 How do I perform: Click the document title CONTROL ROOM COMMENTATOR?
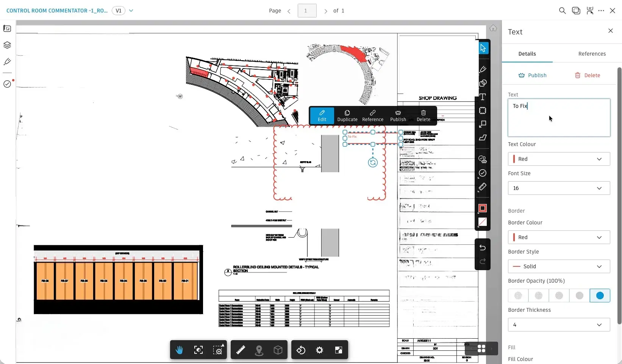coord(57,11)
